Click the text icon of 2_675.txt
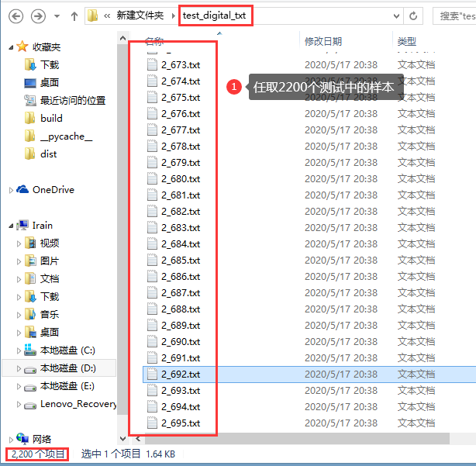Image resolution: width=476 pixels, height=466 pixels. (x=152, y=97)
